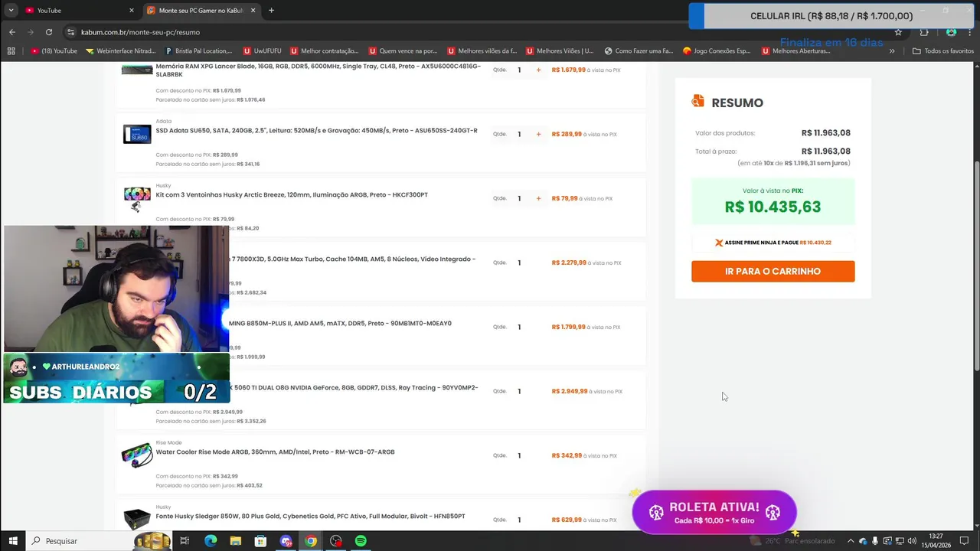This screenshot has height=551, width=980.
Task: Go back using the browser back arrow
Action: pos(12,32)
